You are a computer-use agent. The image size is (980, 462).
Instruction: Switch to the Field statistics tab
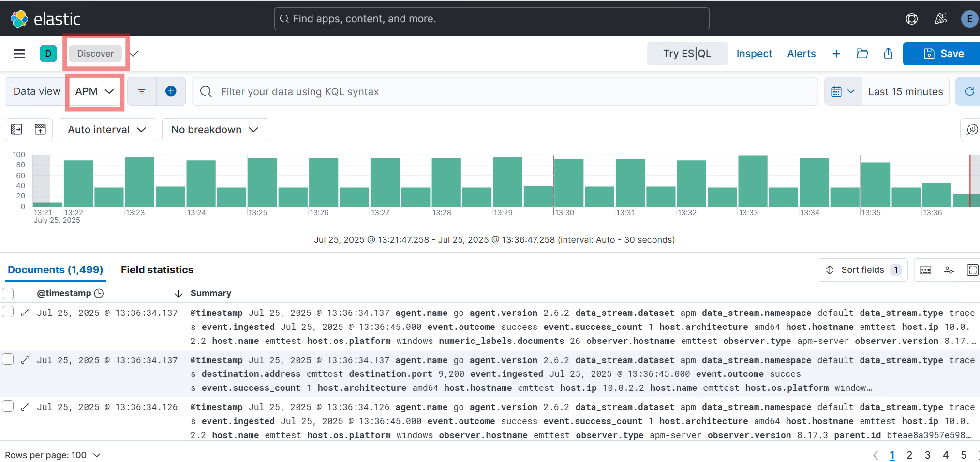157,270
